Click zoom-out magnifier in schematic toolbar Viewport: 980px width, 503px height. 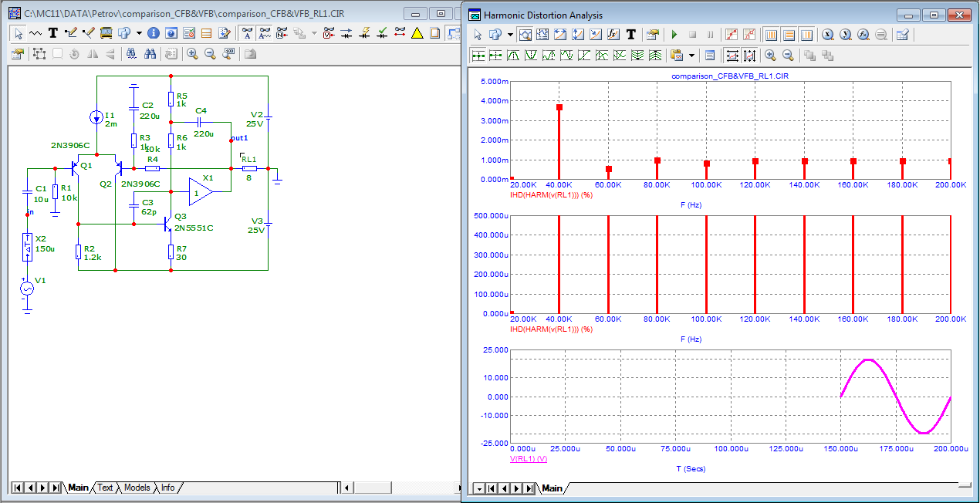pos(210,54)
